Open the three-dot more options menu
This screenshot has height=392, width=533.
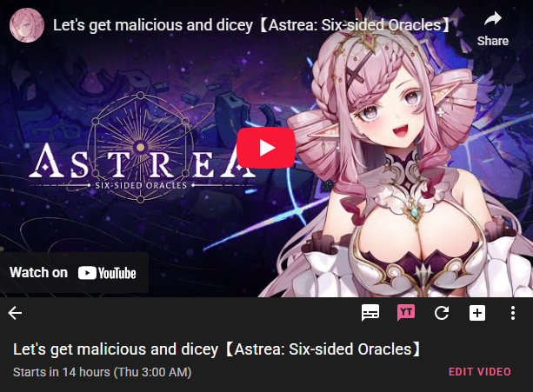click(513, 313)
